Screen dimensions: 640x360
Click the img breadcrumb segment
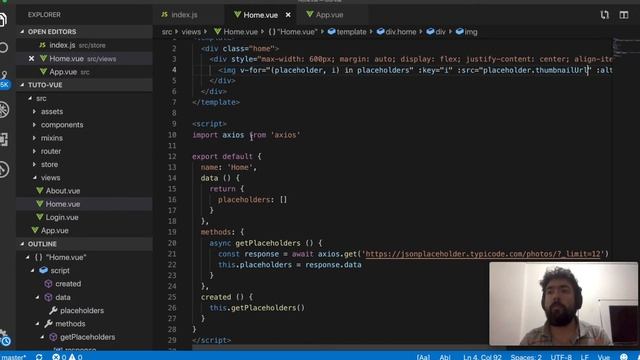[467, 32]
